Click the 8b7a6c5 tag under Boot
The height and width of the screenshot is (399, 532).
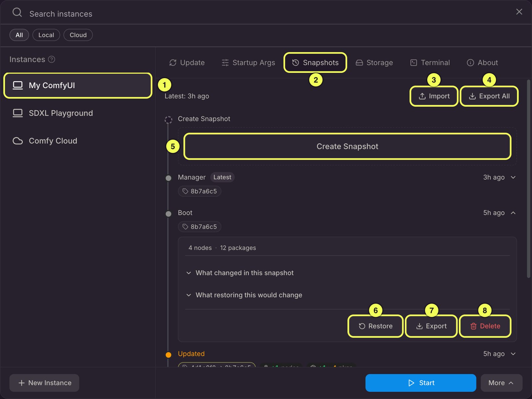click(199, 227)
